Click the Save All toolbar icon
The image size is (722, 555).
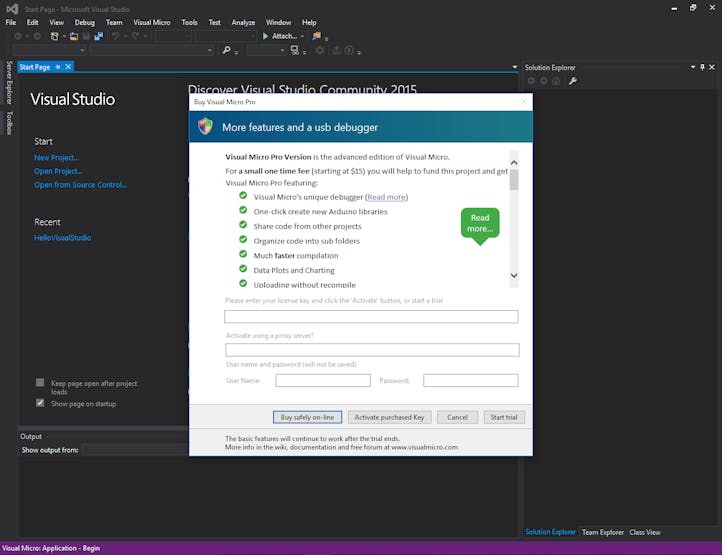98,36
